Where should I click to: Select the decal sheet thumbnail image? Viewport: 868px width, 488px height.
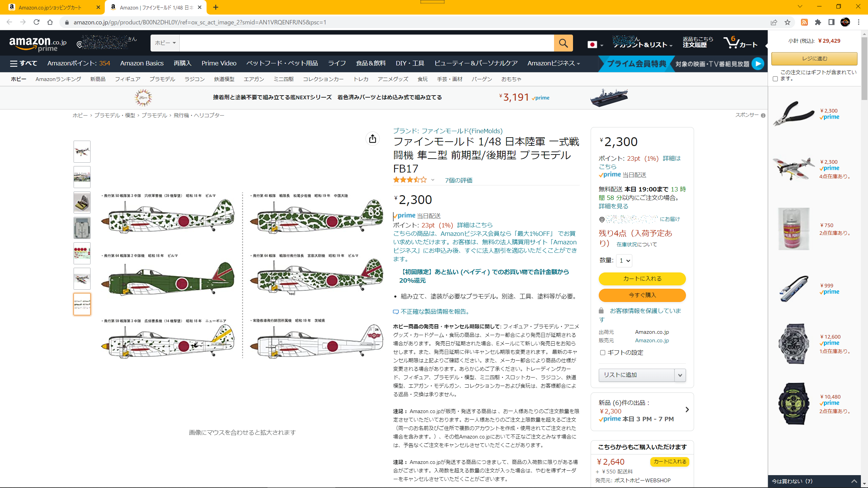pyautogui.click(x=82, y=253)
